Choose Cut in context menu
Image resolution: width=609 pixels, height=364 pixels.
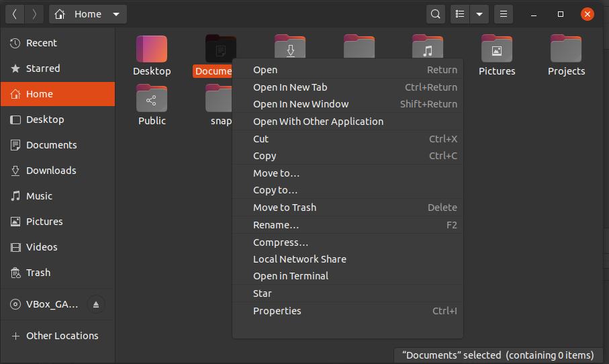[x=348, y=139]
